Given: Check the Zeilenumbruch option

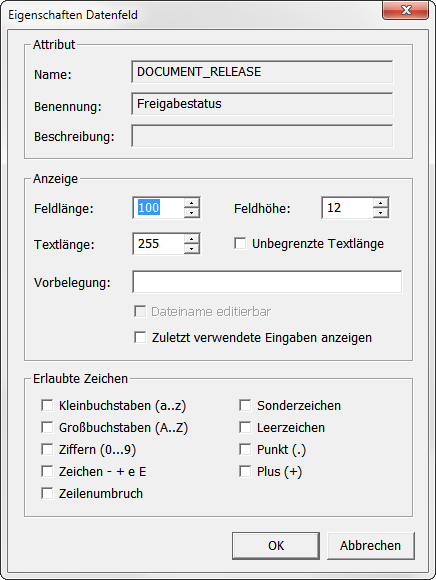Looking at the screenshot, I should point(47,493).
